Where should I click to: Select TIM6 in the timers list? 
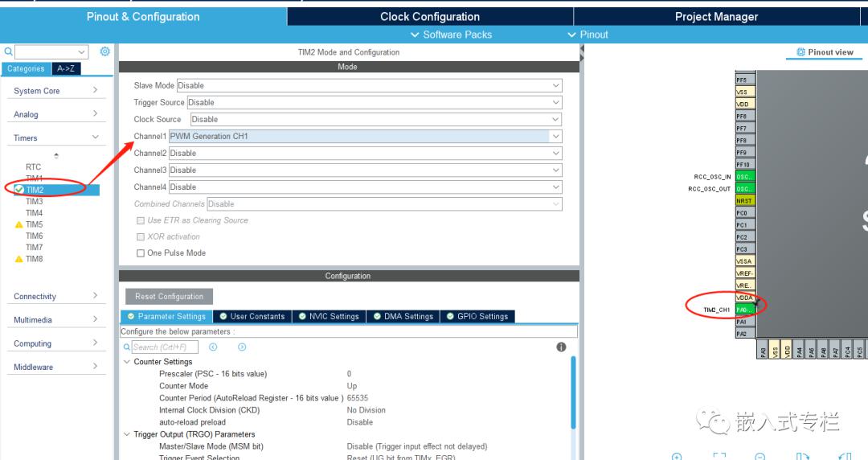pyautogui.click(x=35, y=236)
